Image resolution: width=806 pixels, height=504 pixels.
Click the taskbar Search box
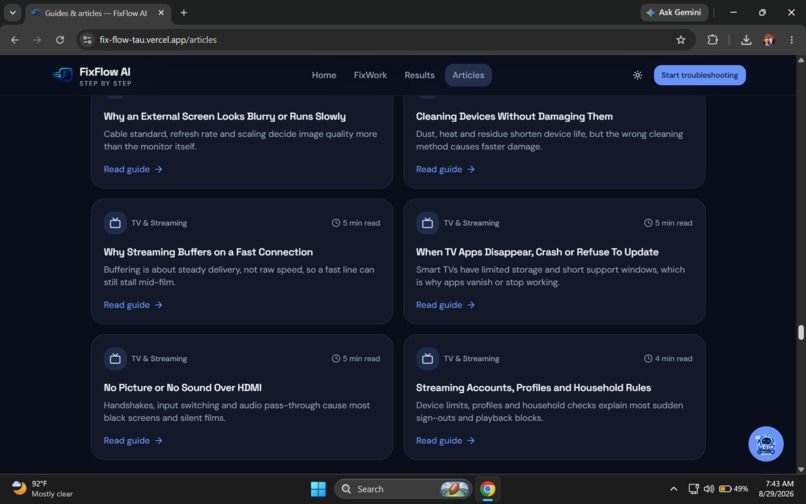pos(403,489)
